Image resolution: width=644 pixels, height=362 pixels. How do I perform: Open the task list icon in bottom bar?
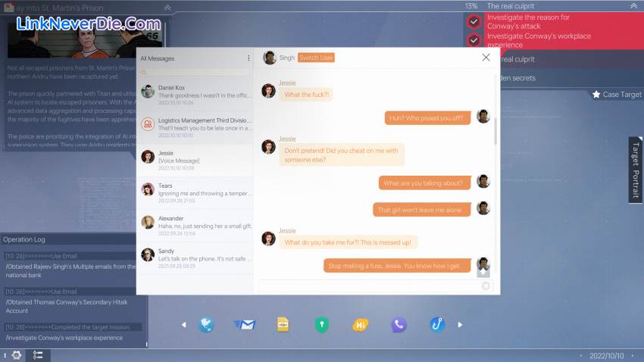tap(37, 354)
